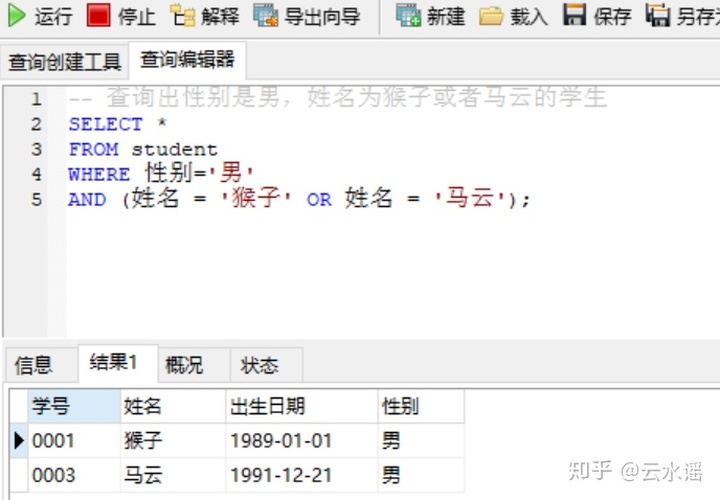The width and height of the screenshot is (720, 500).
Task: Click the OR keyword on line 5
Action: tap(319, 200)
